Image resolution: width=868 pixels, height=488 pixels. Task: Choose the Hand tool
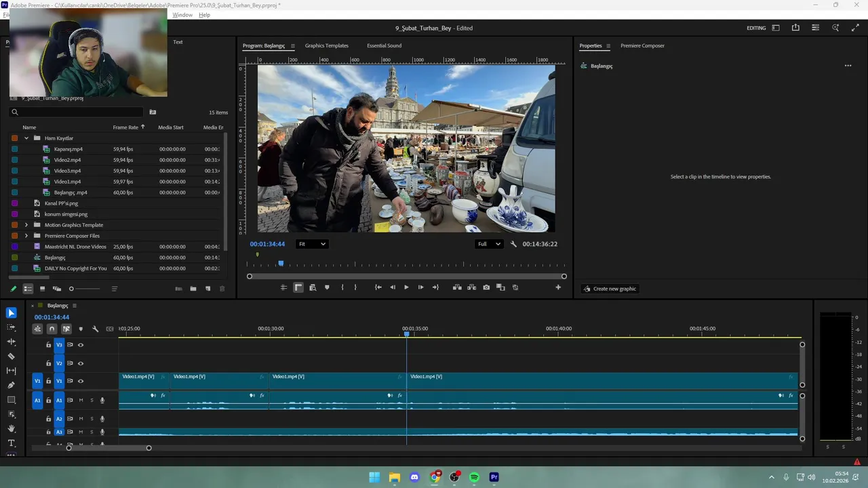pos(11,428)
